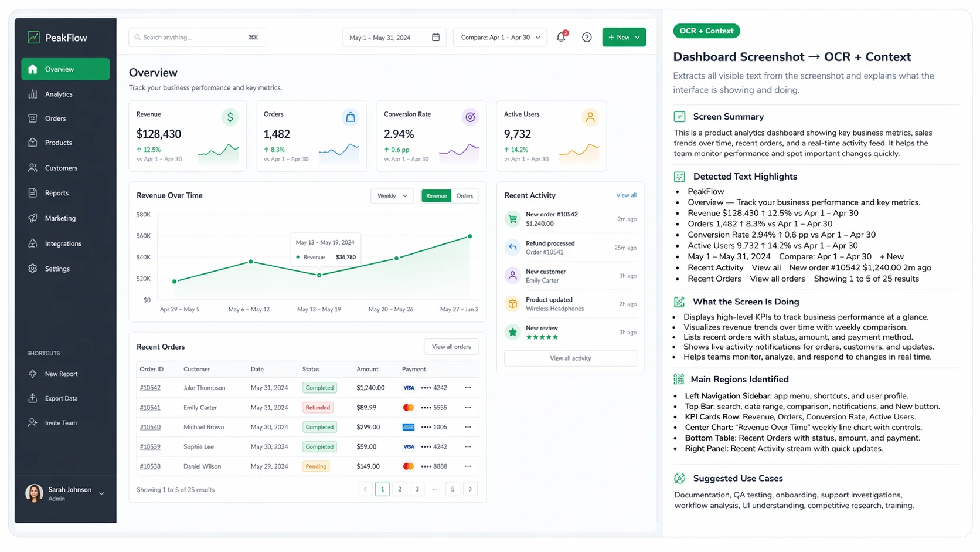980x552 pixels.
Task: Click the May 13 – May 19 chart point
Action: coord(319,275)
